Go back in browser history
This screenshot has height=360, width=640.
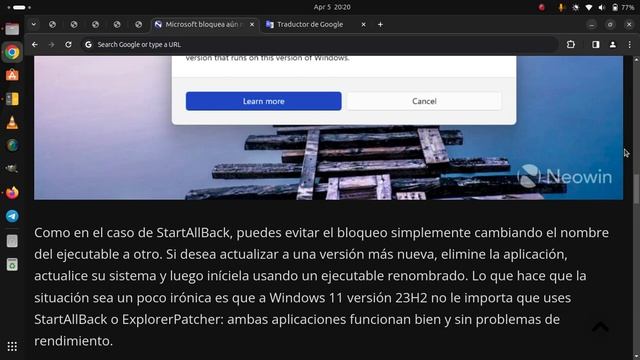pyautogui.click(x=35, y=44)
